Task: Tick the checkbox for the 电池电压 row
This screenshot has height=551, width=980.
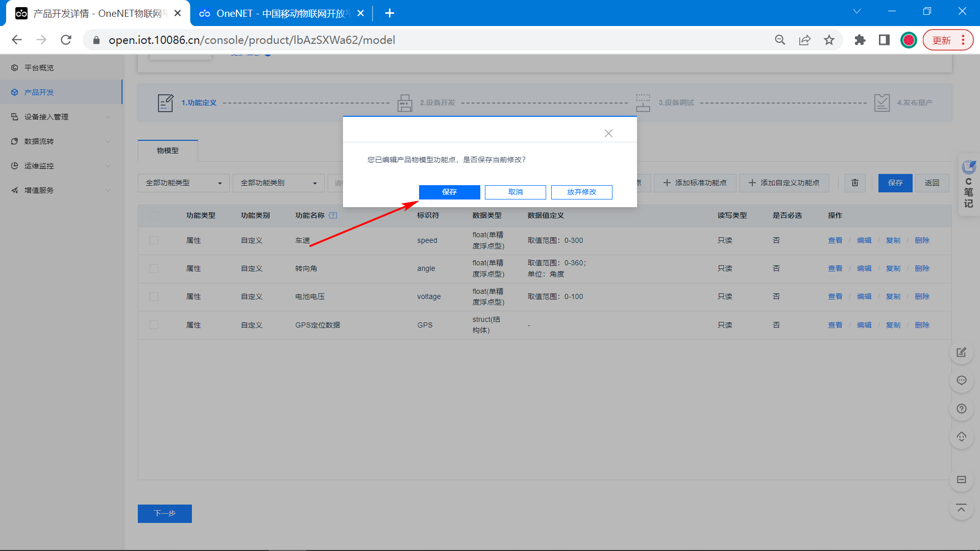Action: [154, 296]
